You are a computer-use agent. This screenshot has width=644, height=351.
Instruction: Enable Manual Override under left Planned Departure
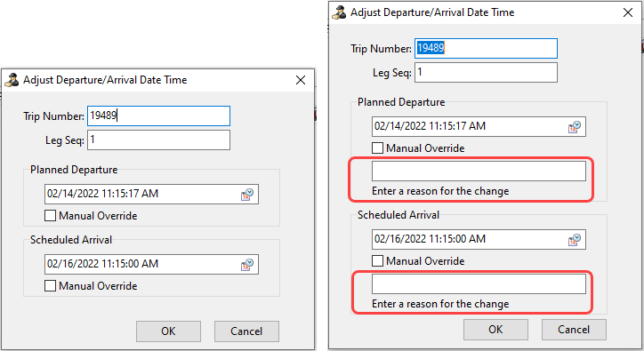(50, 216)
